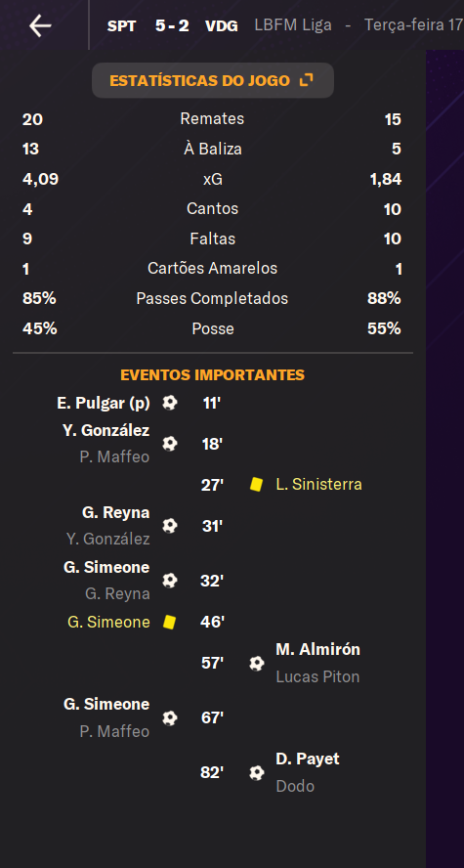Open the Estatísticas do Jogo button
Image resolution: width=464 pixels, height=868 pixels.
point(213,80)
